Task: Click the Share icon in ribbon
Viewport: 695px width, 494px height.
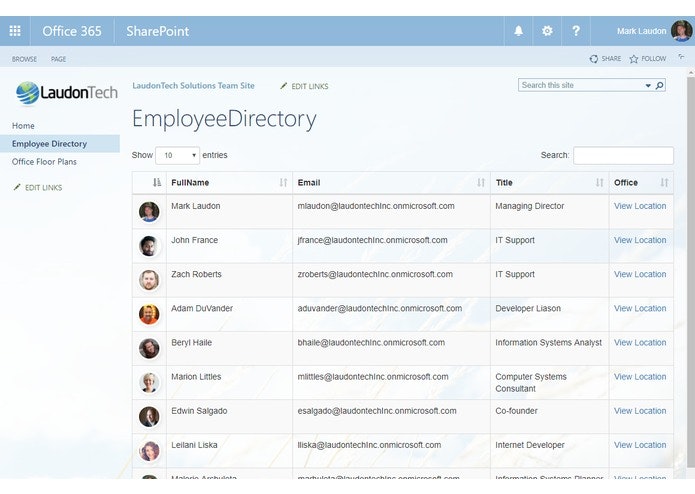Action: coord(594,58)
